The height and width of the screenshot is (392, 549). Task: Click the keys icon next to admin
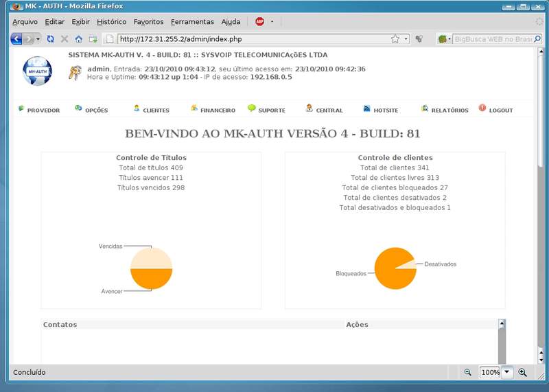[x=75, y=73]
